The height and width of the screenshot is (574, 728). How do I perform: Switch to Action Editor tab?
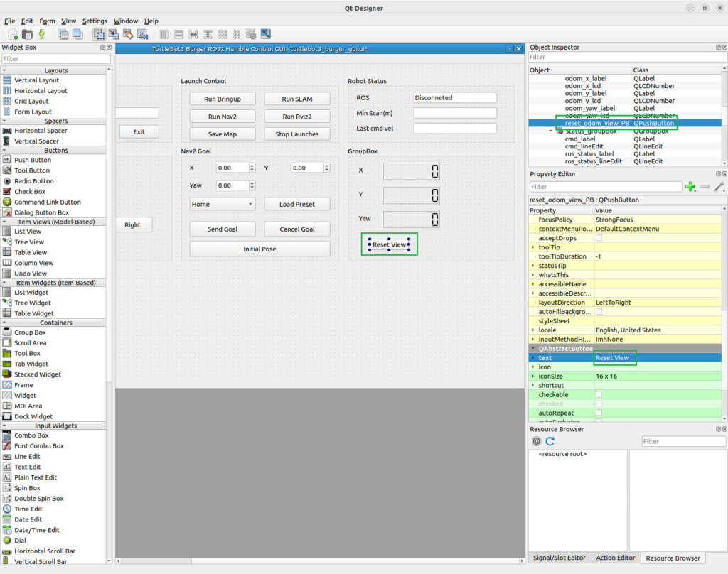(615, 558)
